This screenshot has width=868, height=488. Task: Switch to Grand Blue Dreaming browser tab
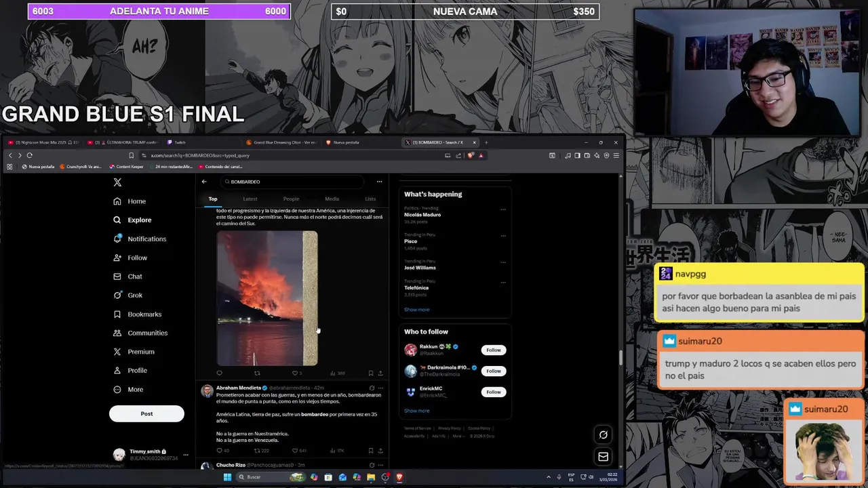[x=281, y=142]
